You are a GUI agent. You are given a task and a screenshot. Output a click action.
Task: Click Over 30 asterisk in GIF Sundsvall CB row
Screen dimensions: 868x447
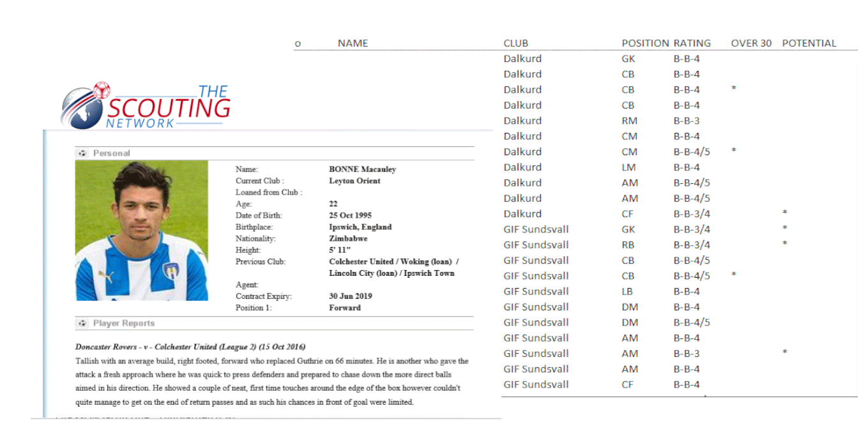734,275
